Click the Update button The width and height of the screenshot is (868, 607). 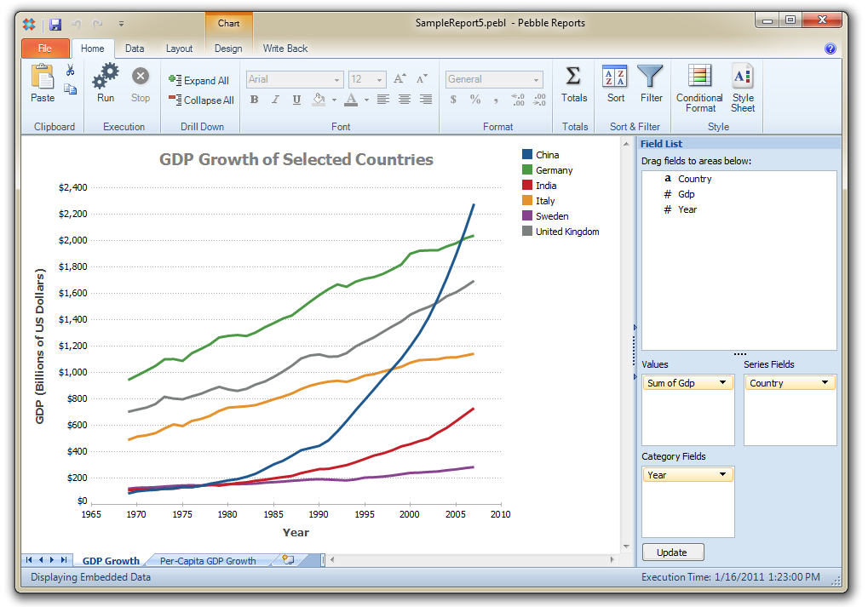[672, 553]
